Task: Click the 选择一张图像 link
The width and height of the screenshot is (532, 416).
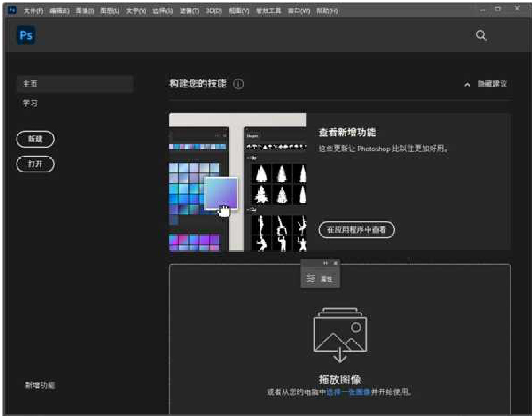Action: (348, 392)
